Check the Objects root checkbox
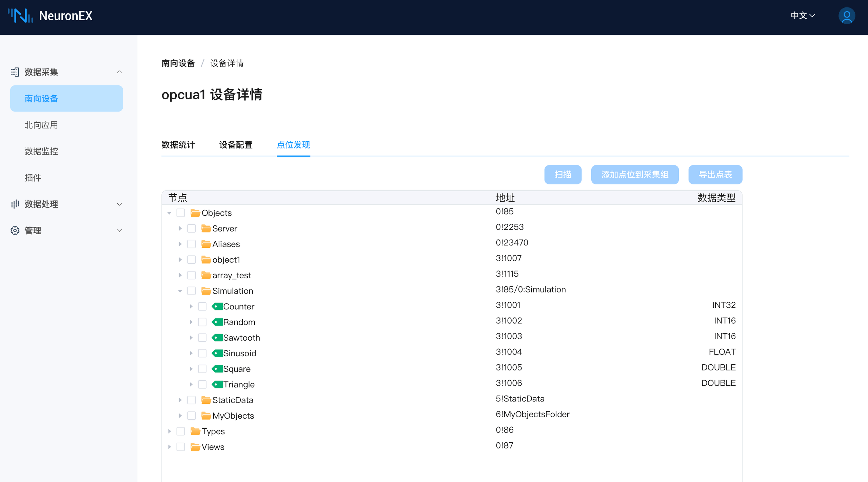Image resolution: width=868 pixels, height=482 pixels. [181, 213]
